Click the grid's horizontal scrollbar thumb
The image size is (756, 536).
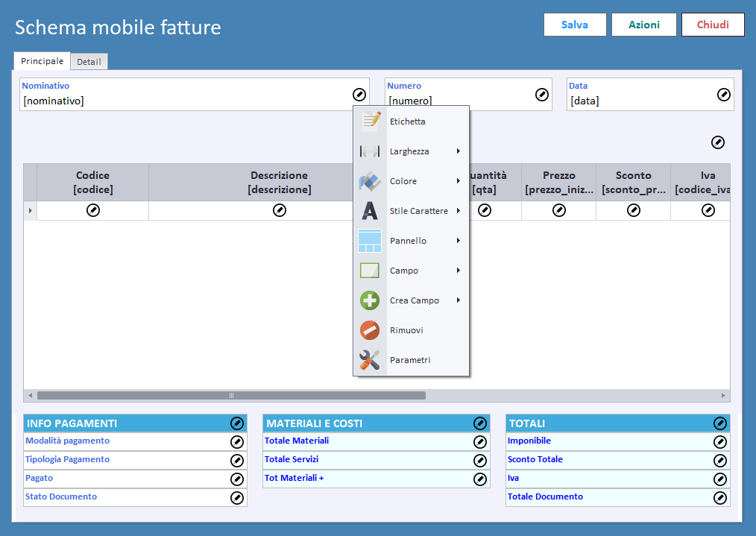coord(231,396)
